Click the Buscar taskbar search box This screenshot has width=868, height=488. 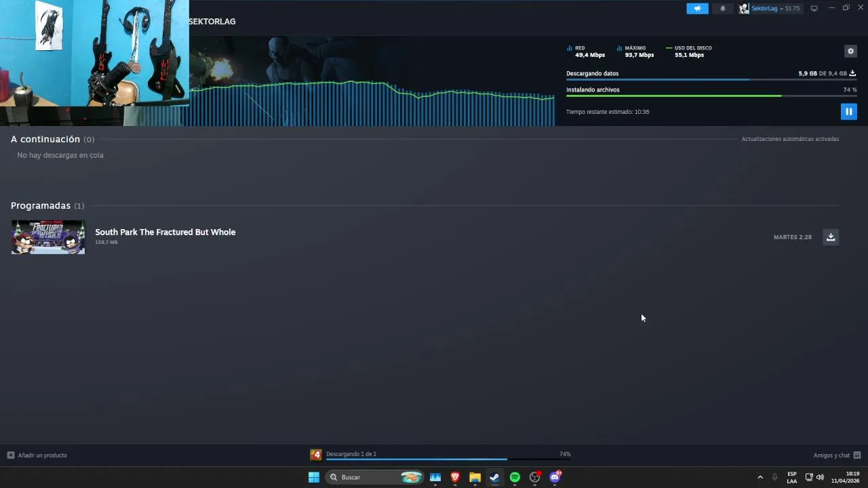(x=376, y=477)
